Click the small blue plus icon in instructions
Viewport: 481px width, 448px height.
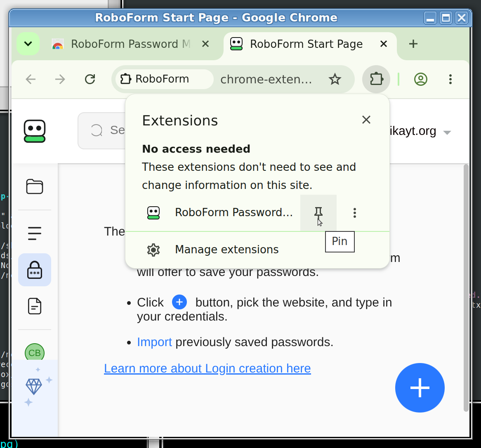(179, 302)
